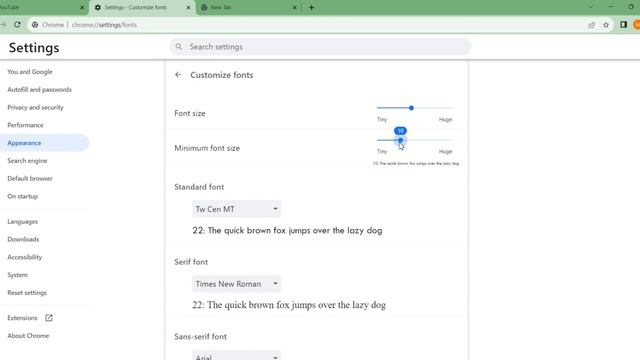Click the Customize fonts heading

[222, 75]
